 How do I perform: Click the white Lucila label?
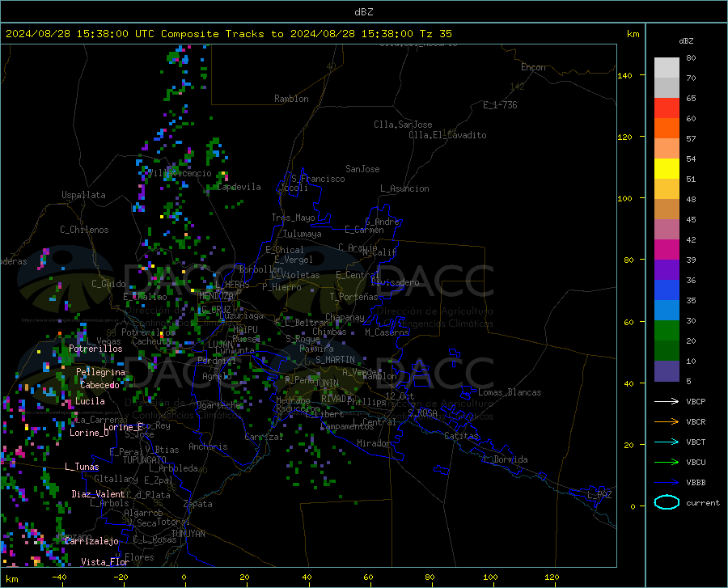90,401
